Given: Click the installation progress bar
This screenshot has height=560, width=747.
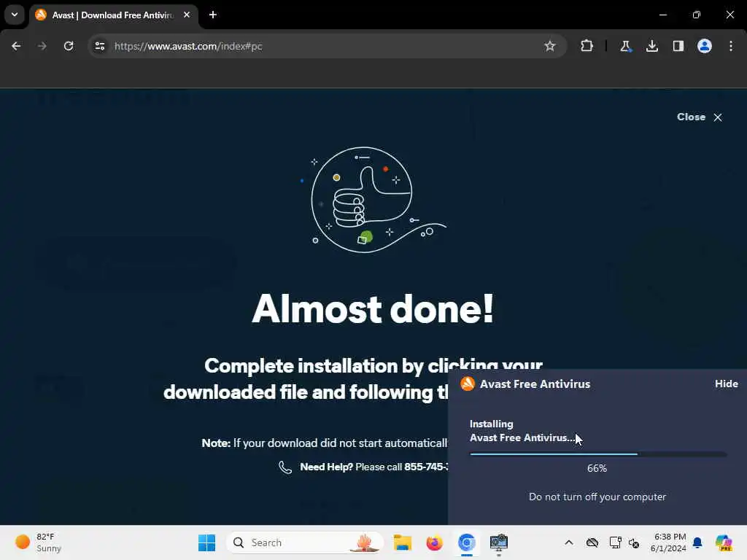Looking at the screenshot, I should coord(598,454).
